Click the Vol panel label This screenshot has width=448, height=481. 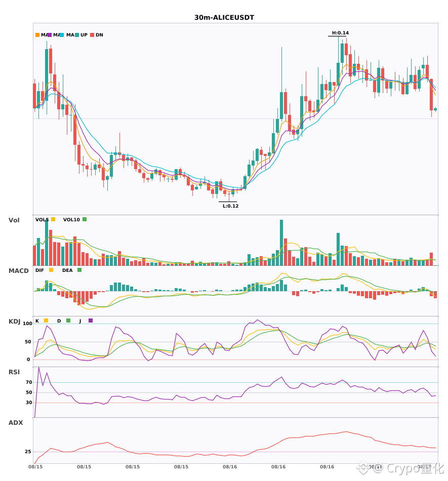[x=14, y=220]
